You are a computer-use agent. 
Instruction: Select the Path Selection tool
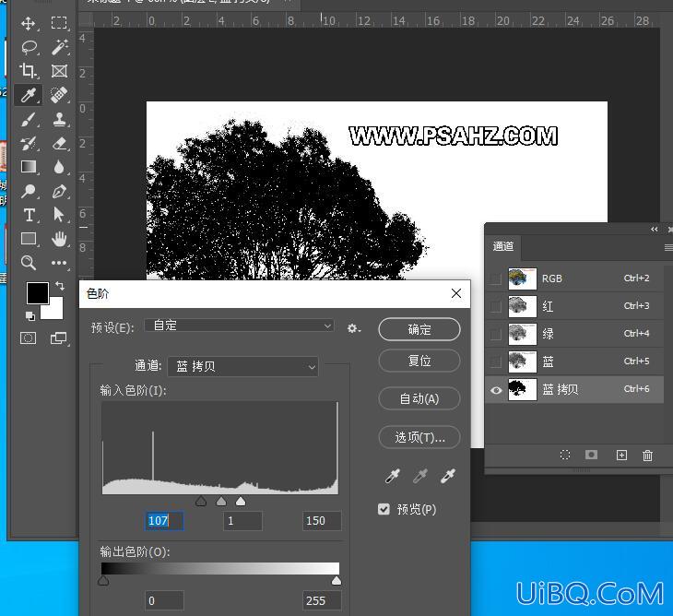click(58, 215)
